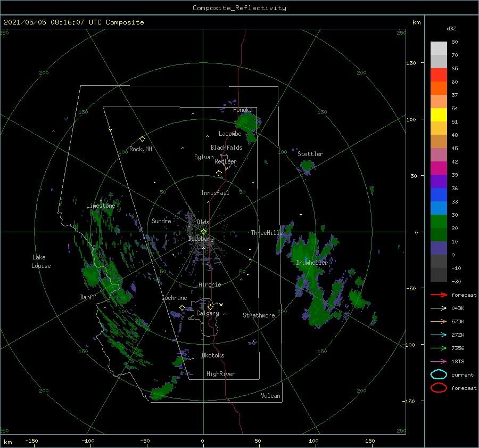Select the Drumheller label on the map
The height and width of the screenshot is (448, 479).
click(312, 263)
